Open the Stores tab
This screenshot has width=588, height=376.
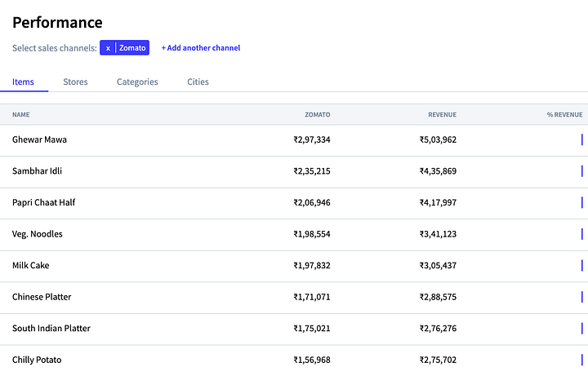(x=75, y=82)
